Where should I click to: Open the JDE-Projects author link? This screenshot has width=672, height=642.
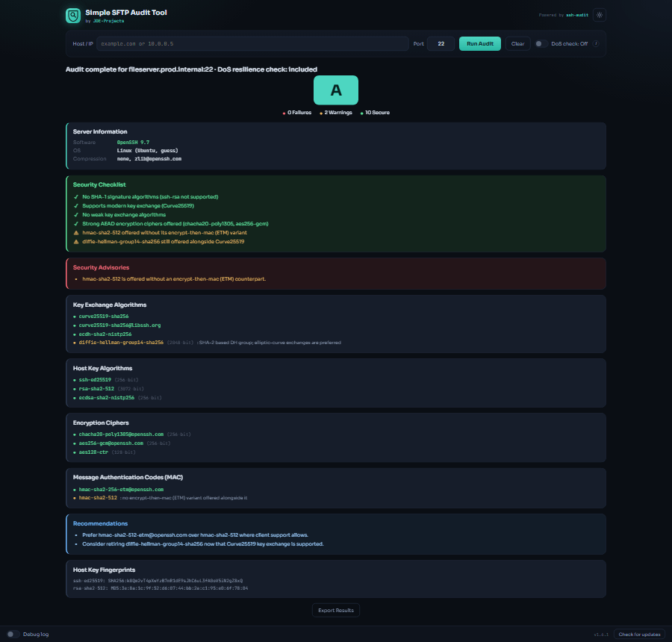click(108, 21)
